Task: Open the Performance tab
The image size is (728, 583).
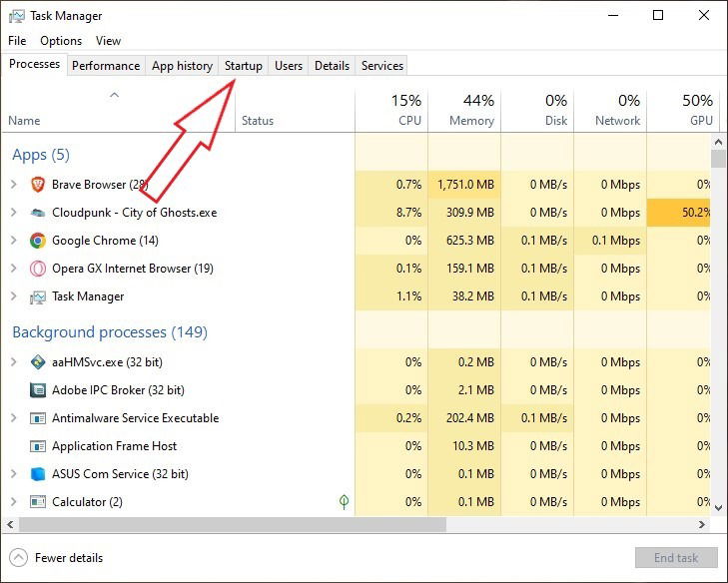Action: click(x=106, y=66)
